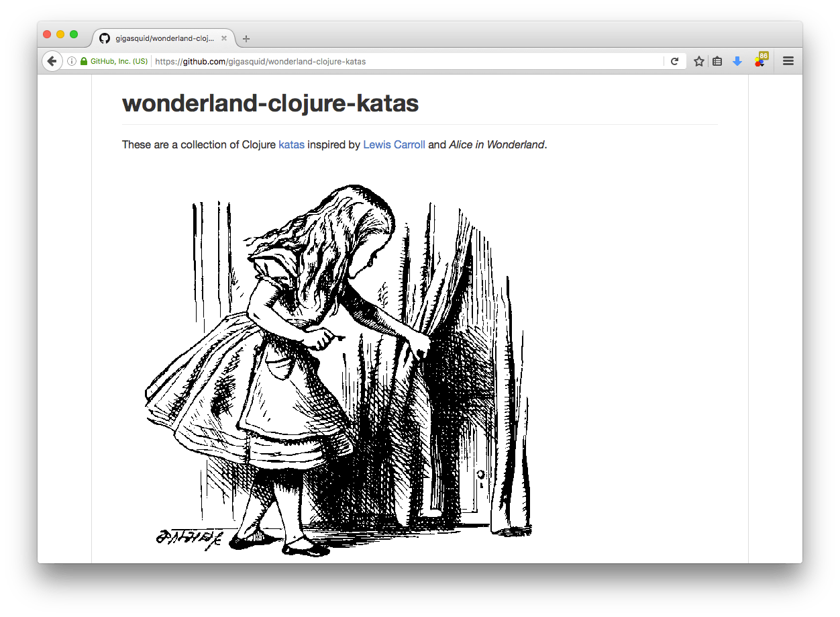Viewport: 840px width, 617px height.
Task: Follow the katas link
Action: pyautogui.click(x=291, y=144)
